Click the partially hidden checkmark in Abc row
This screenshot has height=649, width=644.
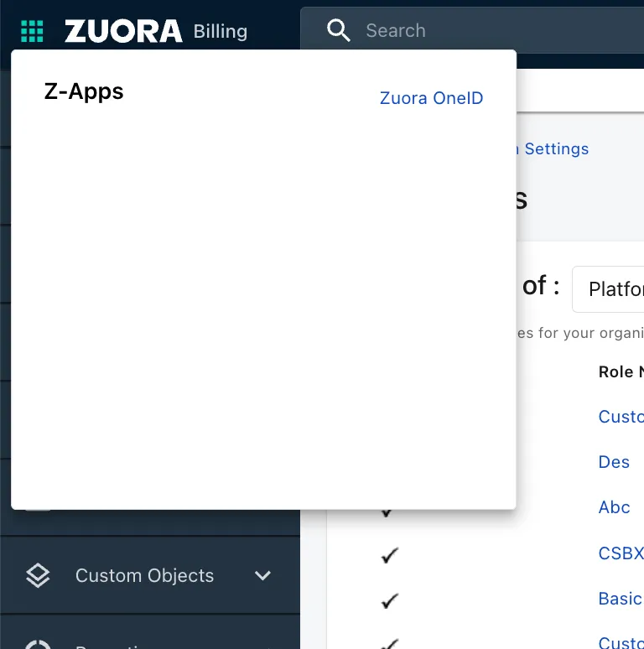[387, 513]
